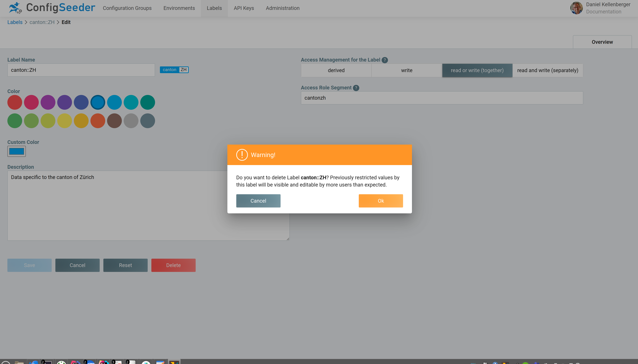638x364 pixels.
Task: Select the 'derived' access management option
Action: coord(336,70)
